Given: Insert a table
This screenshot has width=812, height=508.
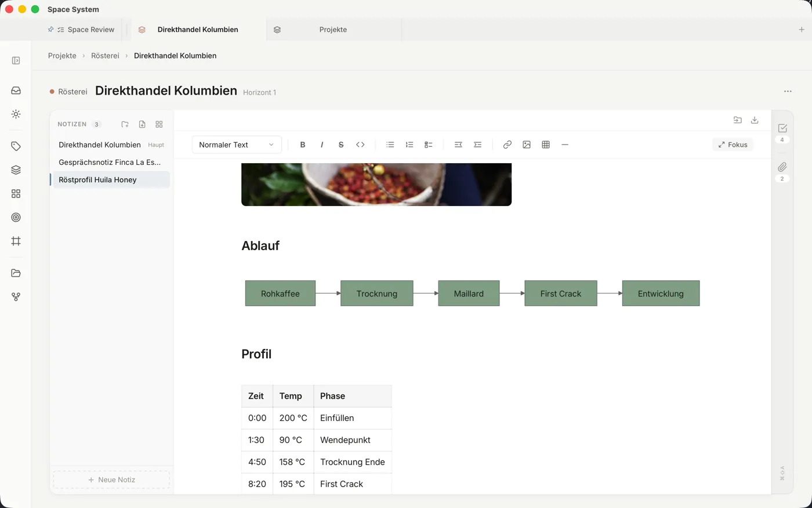Looking at the screenshot, I should [x=546, y=145].
